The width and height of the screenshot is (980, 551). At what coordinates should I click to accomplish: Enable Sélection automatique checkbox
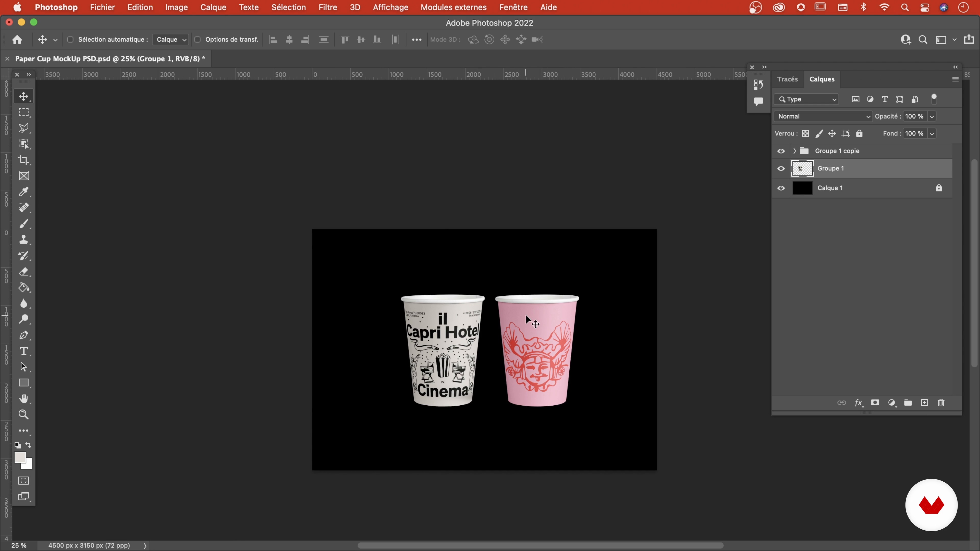[x=70, y=40]
